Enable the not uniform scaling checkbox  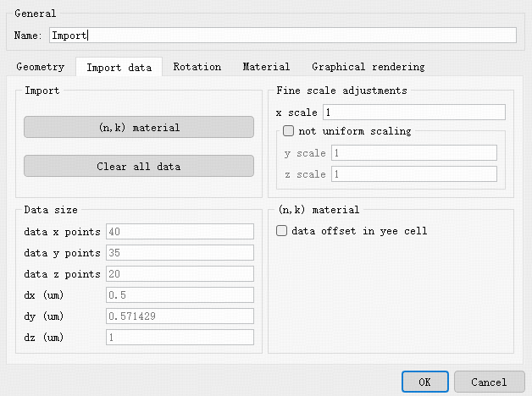(288, 131)
